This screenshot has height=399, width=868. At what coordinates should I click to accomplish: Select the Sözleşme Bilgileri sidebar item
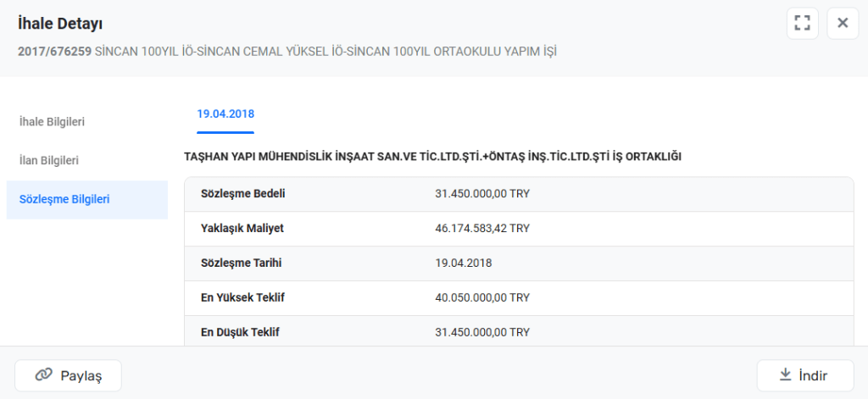coord(64,199)
